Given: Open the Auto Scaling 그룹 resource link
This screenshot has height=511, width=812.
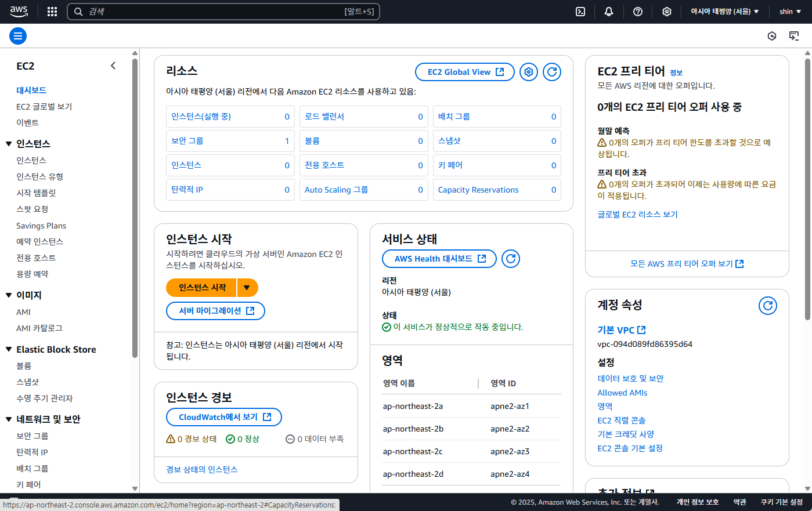Looking at the screenshot, I should (x=336, y=190).
